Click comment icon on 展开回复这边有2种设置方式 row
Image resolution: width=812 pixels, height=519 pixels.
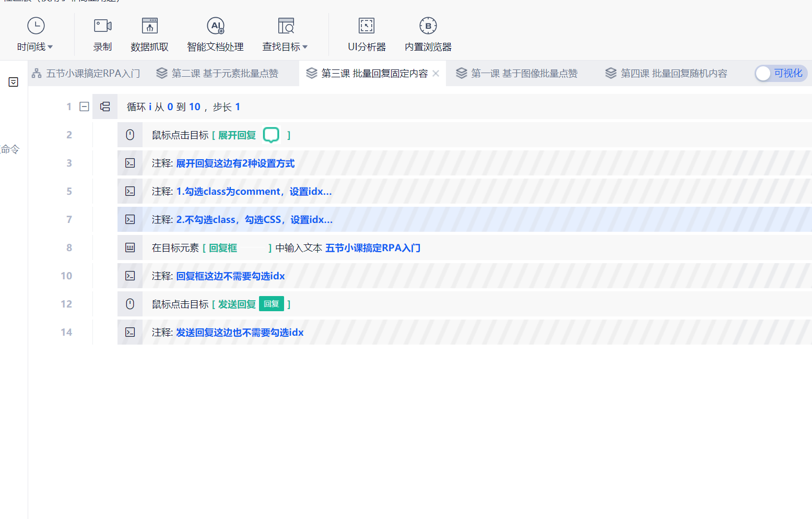[130, 163]
